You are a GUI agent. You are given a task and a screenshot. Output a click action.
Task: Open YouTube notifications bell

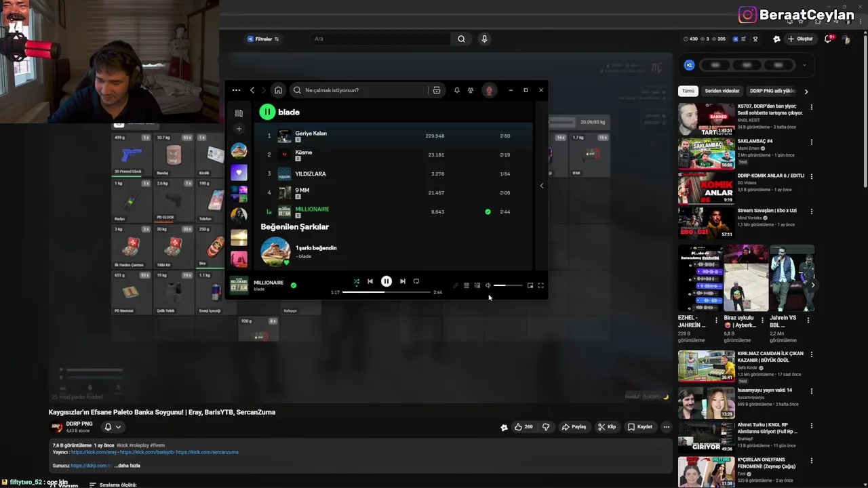coord(828,39)
